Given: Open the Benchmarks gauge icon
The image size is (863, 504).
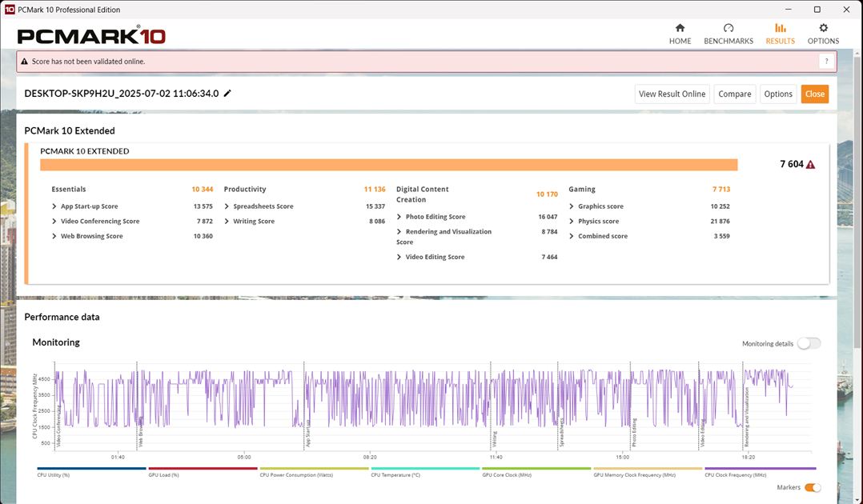Looking at the screenshot, I should (729, 28).
